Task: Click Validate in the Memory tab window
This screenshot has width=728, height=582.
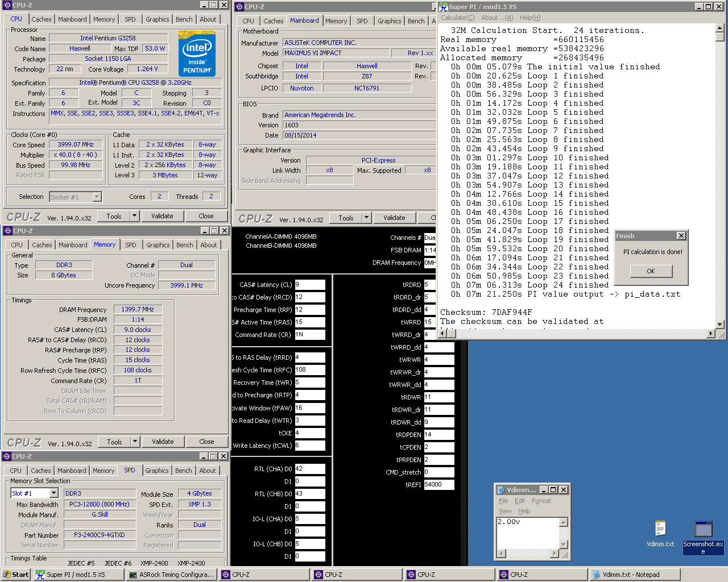Action: [x=163, y=442]
